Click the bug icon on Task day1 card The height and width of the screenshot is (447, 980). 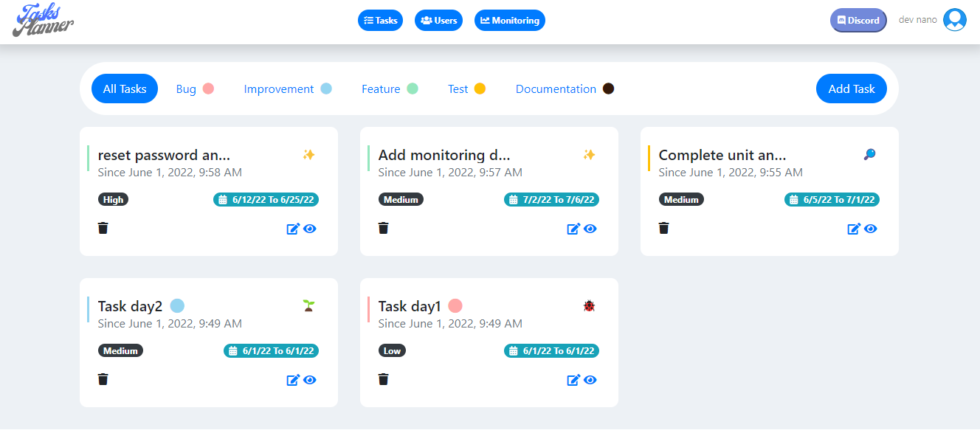tap(590, 305)
